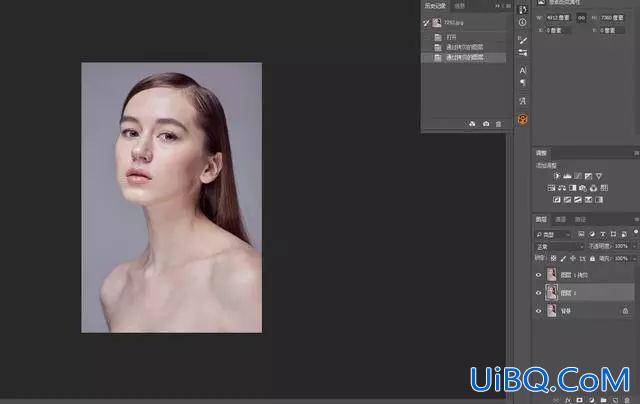The image size is (640, 404).
Task: Hide the background (背景) layer eye
Action: [x=538, y=311]
